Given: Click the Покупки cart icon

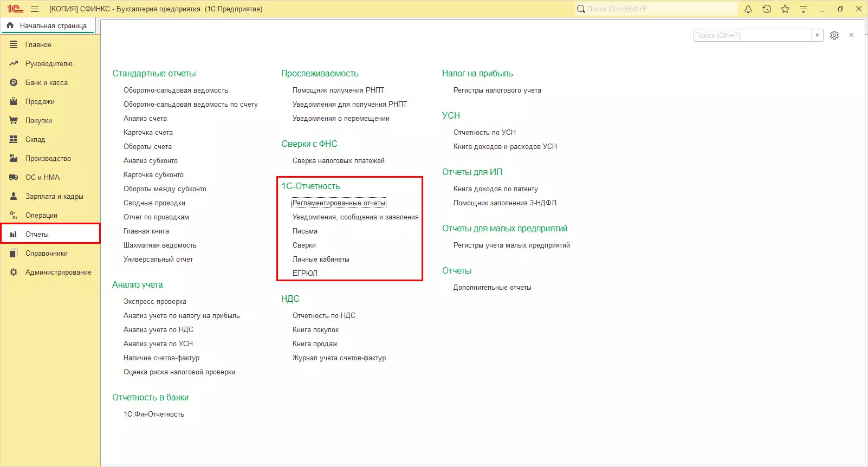Looking at the screenshot, I should point(14,121).
